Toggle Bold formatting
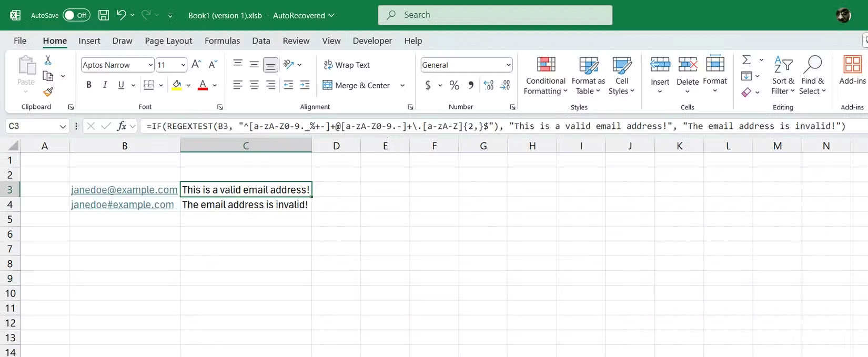Image resolution: width=868 pixels, height=357 pixels. pyautogui.click(x=89, y=85)
